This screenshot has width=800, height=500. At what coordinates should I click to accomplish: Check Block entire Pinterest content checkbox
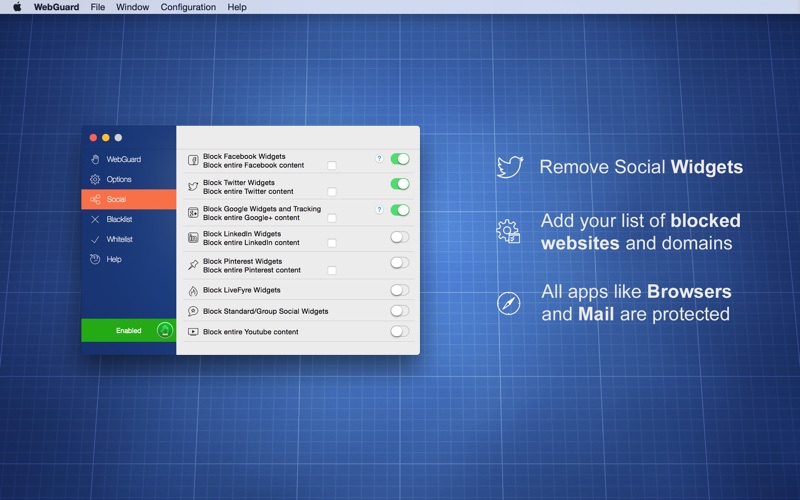click(x=332, y=270)
